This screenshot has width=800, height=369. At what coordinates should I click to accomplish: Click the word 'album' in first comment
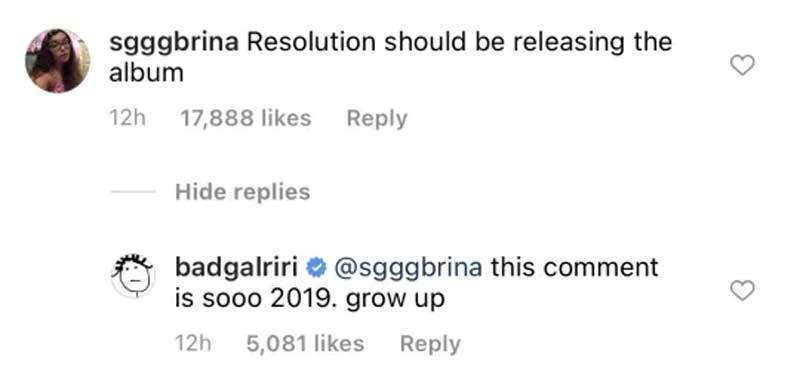pyautogui.click(x=146, y=73)
